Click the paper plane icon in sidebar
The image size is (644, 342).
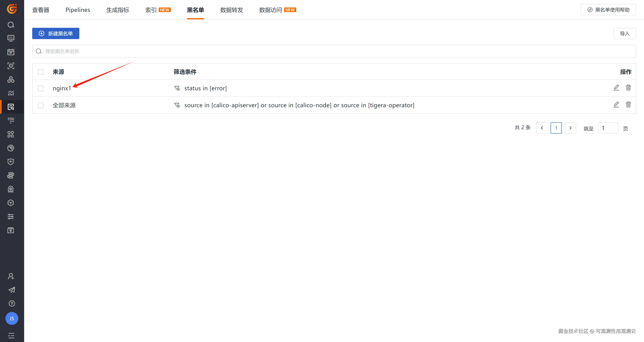tap(11, 290)
